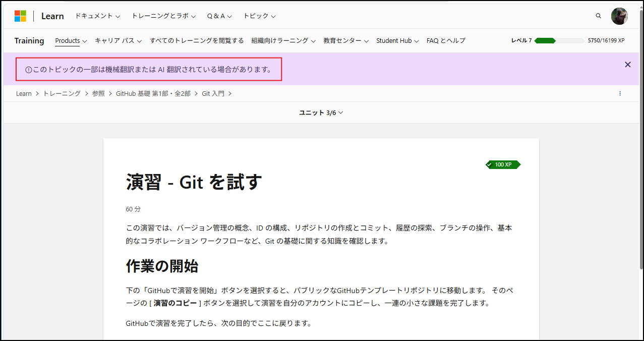This screenshot has width=644, height=341.
Task: Open the breadcrumb more options menu
Action: (x=620, y=93)
